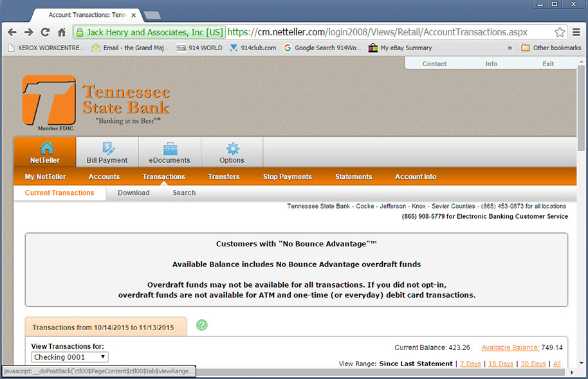Open the Chrome menu hamburger icon
588x379 pixels.
[x=576, y=32]
